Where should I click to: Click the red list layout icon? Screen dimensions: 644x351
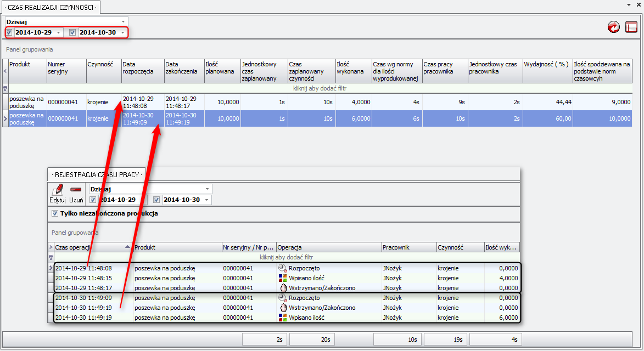point(631,27)
